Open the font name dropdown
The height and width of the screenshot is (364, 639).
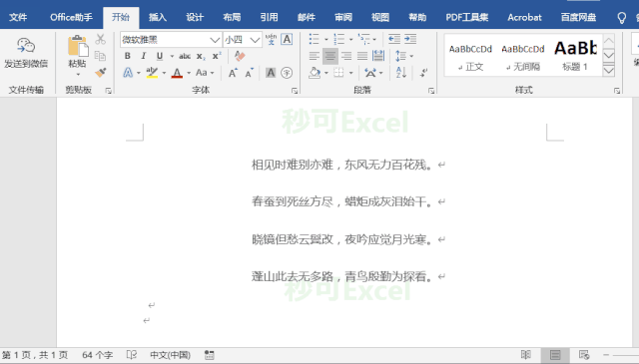[x=215, y=40]
